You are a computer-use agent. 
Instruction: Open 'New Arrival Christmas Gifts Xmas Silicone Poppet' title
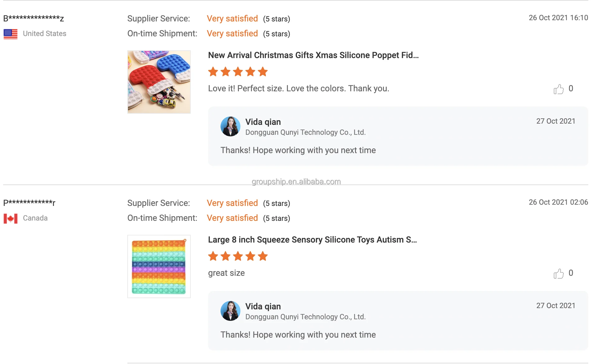click(313, 55)
